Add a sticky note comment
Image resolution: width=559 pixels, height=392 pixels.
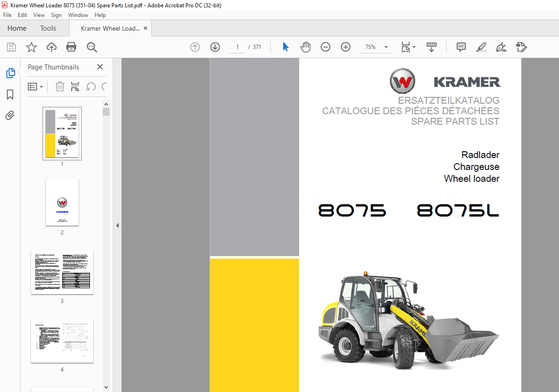point(461,47)
